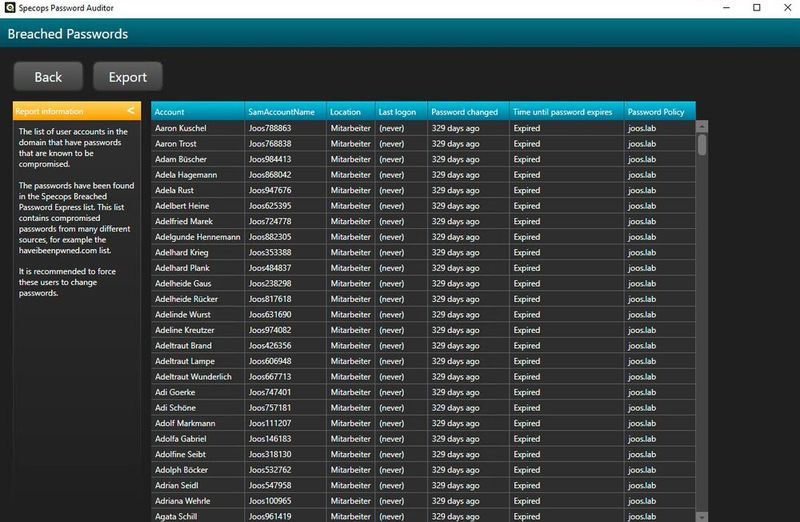Select the Adeltraut Brand account
This screenshot has height=522, width=800.
click(x=183, y=346)
